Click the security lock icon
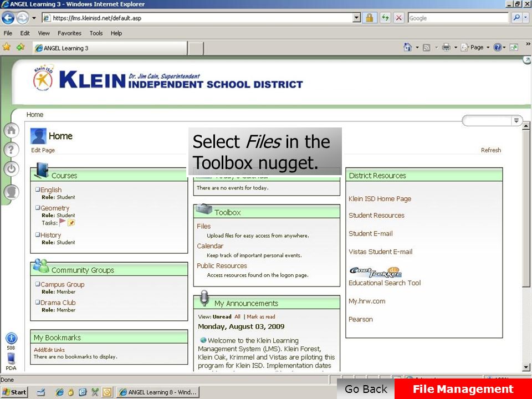The image size is (532, 399). pos(370,18)
